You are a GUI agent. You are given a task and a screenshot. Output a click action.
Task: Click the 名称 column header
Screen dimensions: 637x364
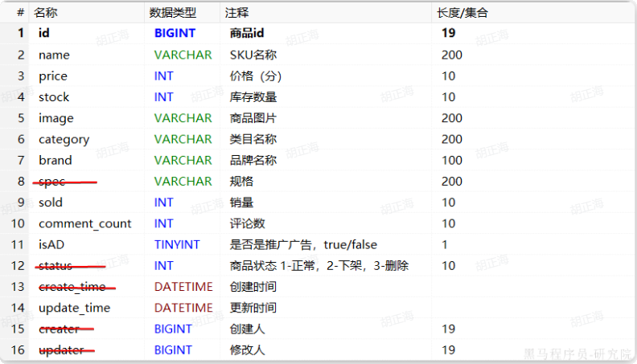tap(45, 13)
